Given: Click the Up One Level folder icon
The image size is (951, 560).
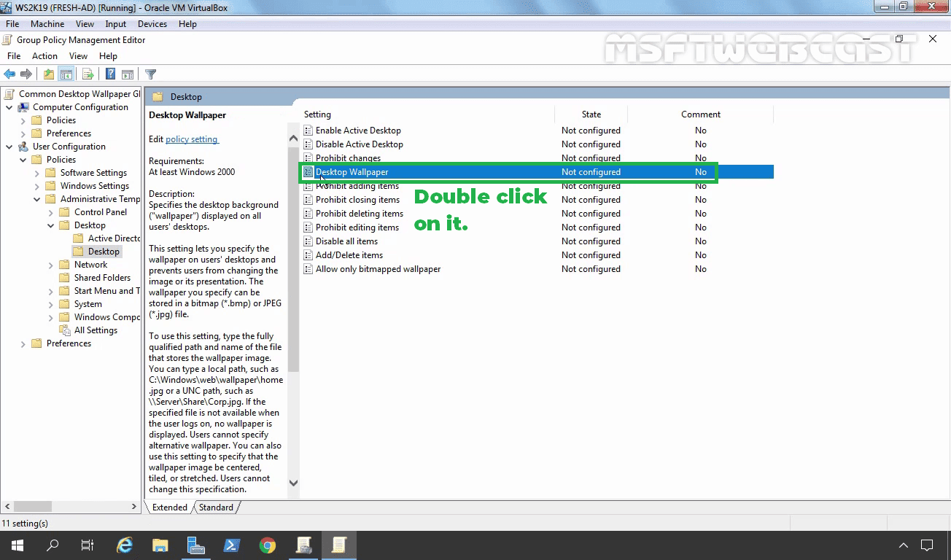Looking at the screenshot, I should click(48, 74).
